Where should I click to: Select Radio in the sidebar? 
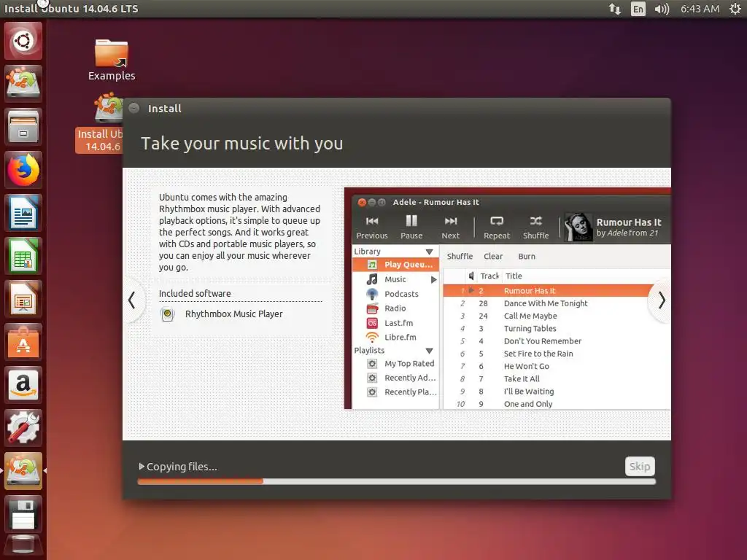click(x=395, y=308)
